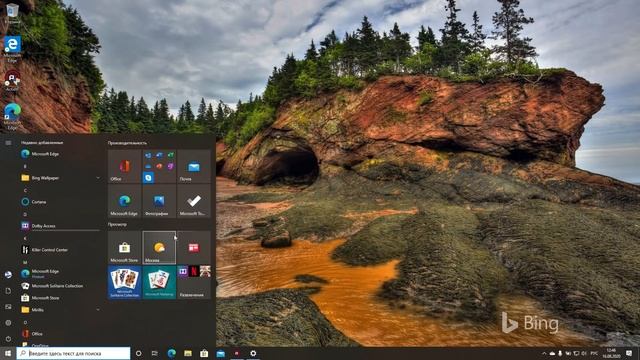The image size is (640, 360).
Task: Open Microsoft Store from the taskbar
Action: click(204, 353)
